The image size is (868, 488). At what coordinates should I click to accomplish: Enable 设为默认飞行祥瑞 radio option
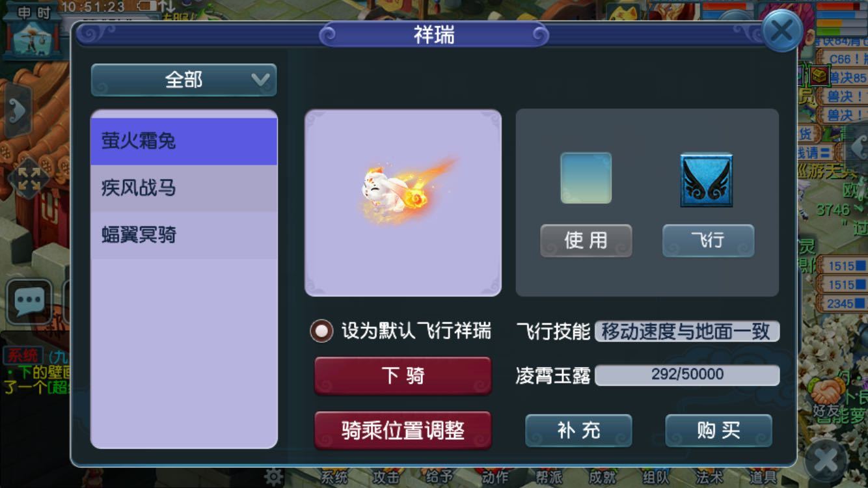(x=321, y=331)
